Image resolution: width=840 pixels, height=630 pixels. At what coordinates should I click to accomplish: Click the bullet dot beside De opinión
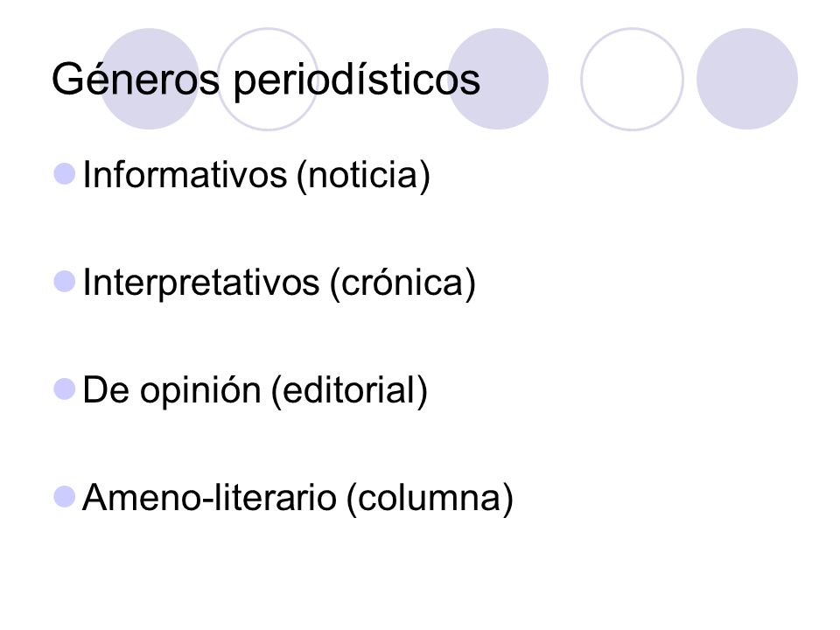pyautogui.click(x=65, y=389)
